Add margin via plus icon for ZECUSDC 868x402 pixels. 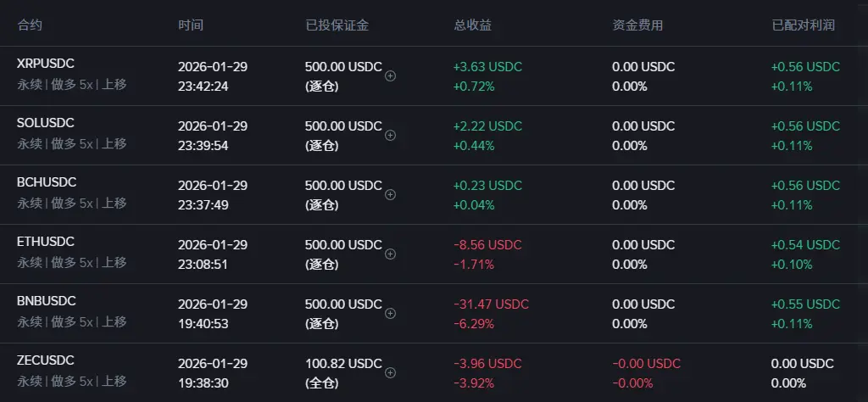tap(390, 372)
